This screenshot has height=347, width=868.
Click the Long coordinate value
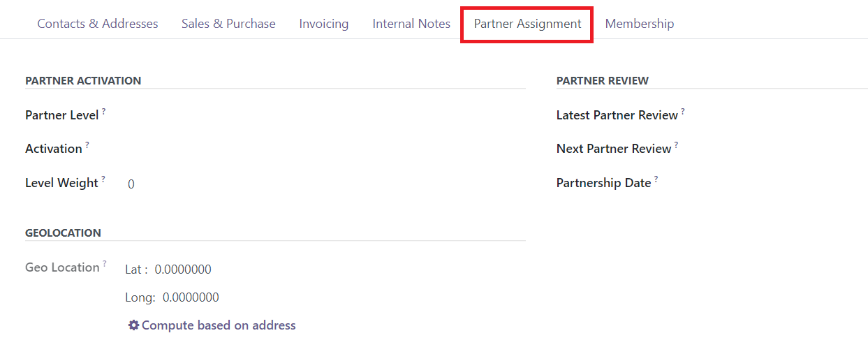pos(191,297)
